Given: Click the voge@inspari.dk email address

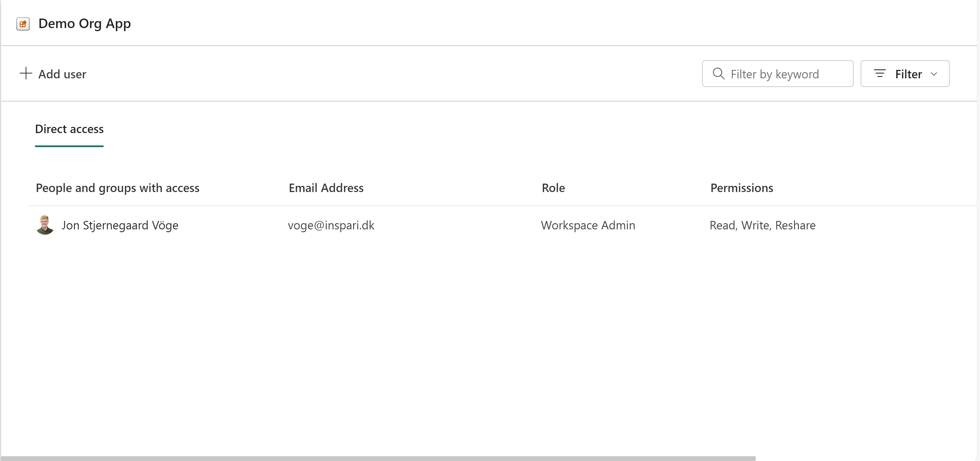Looking at the screenshot, I should [x=331, y=225].
